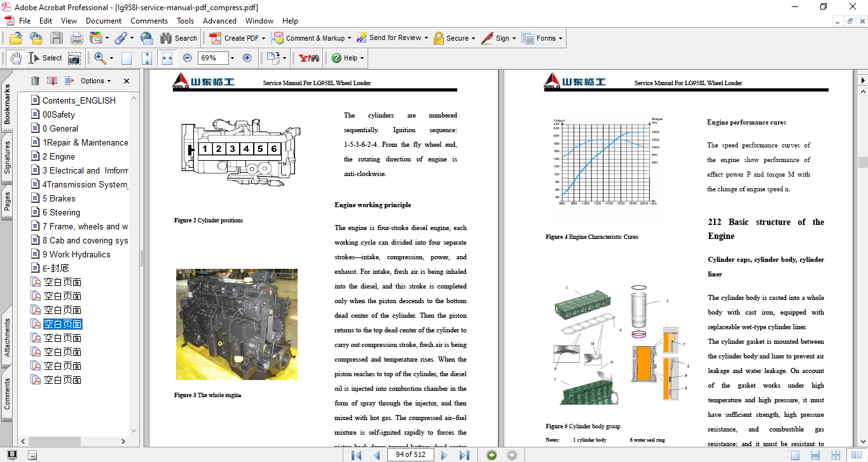
Task: Switch to Single Page layout in the status bar
Action: (795, 455)
